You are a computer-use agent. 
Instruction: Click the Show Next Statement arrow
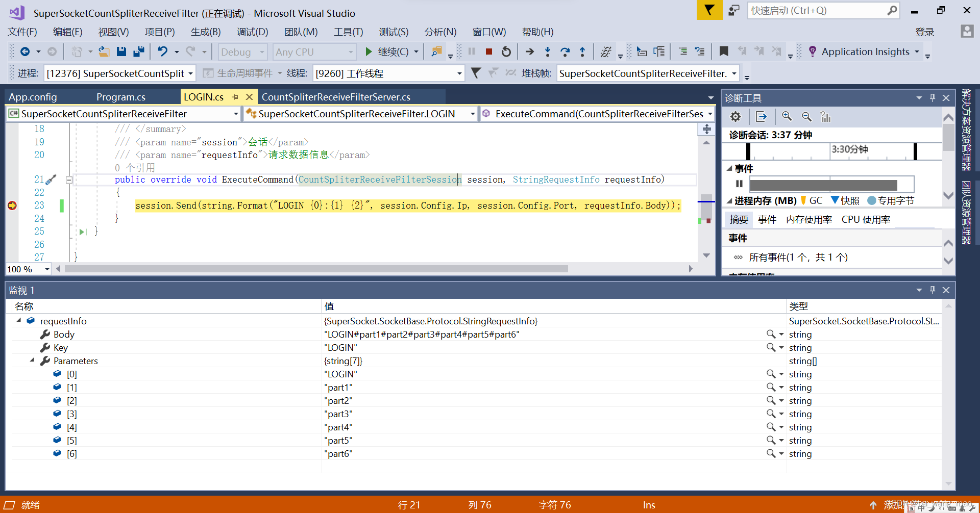pyautogui.click(x=530, y=52)
